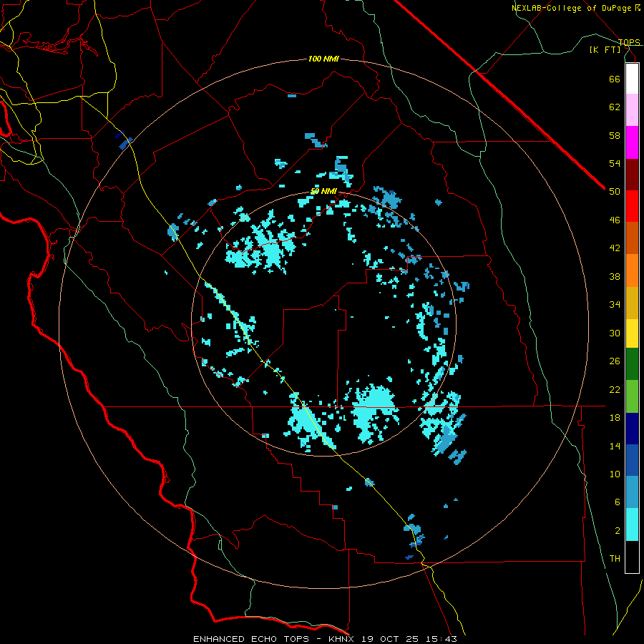Click the light green 22 kft swatch
Screen dimensions: 644x644
(x=632, y=396)
